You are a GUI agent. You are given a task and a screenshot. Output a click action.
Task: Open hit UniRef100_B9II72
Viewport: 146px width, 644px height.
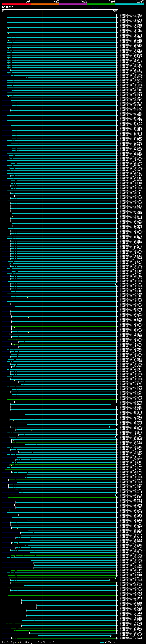tap(131, 17)
